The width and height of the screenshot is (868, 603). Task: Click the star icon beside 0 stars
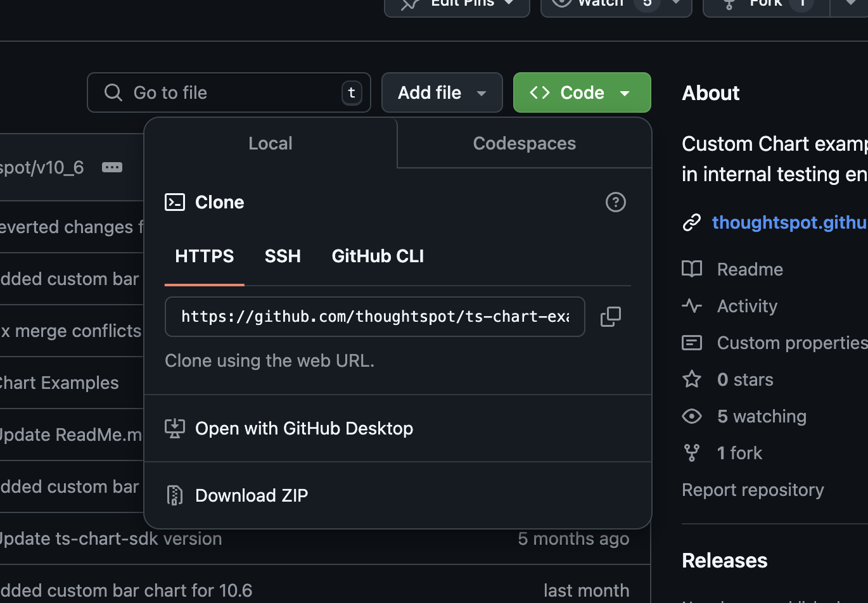coord(692,379)
